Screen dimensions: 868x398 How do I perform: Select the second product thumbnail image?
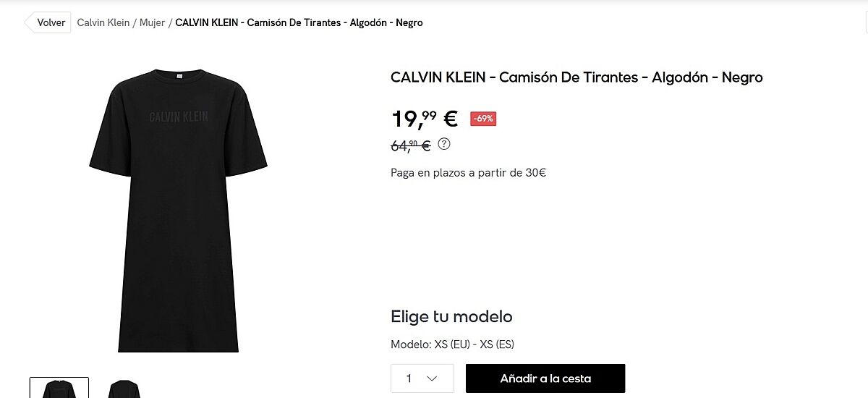[x=124, y=388]
